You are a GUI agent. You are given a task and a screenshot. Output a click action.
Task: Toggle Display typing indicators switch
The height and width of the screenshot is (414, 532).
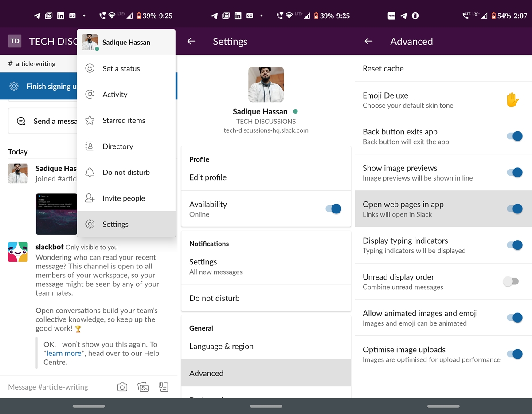pyautogui.click(x=515, y=245)
